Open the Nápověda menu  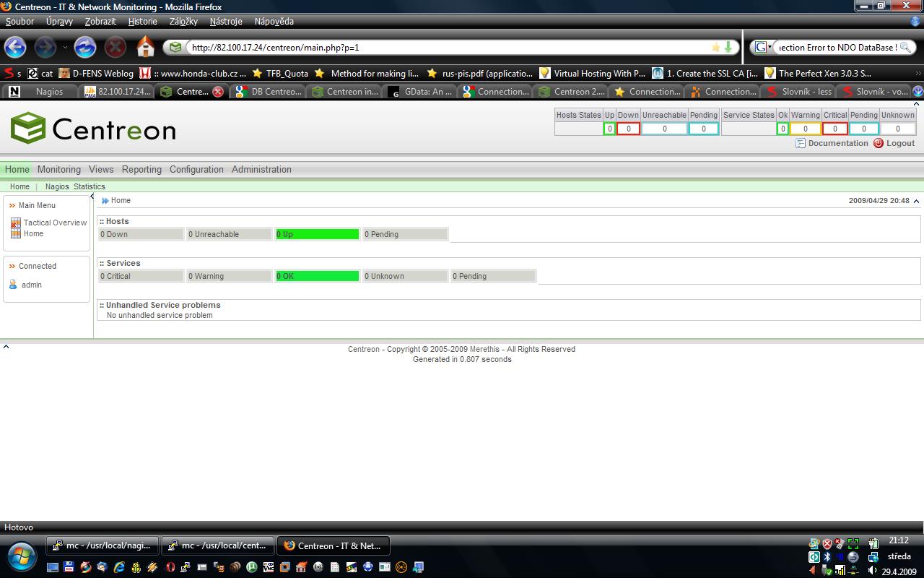(x=274, y=22)
